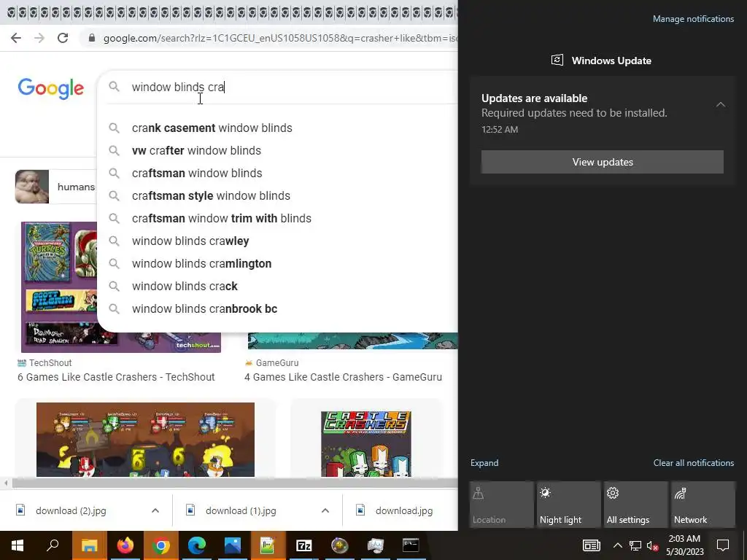Screen dimensions: 747x560
Task: Choose 'window blinds crawley' suggestion
Action: (x=277, y=241)
